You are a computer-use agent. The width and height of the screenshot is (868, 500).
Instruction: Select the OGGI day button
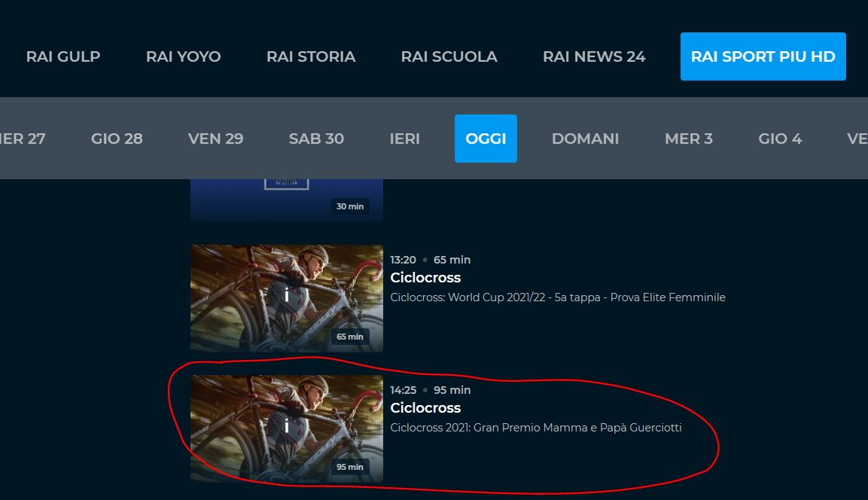coord(486,139)
